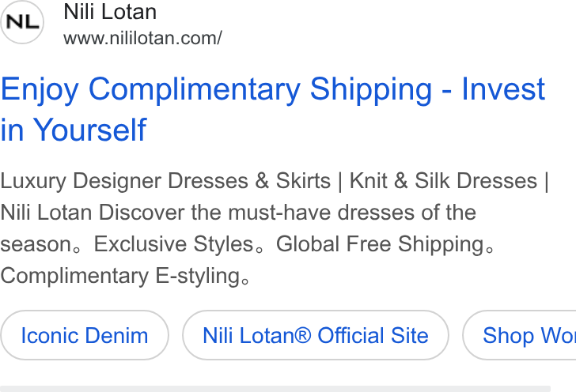Select the Iconic Denim chip
This screenshot has width=576, height=392.
pyautogui.click(x=85, y=335)
